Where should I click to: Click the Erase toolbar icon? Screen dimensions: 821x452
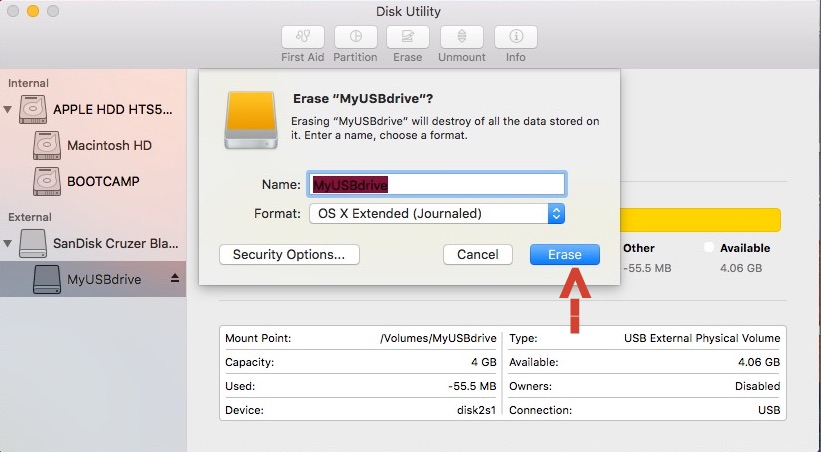[x=407, y=37]
